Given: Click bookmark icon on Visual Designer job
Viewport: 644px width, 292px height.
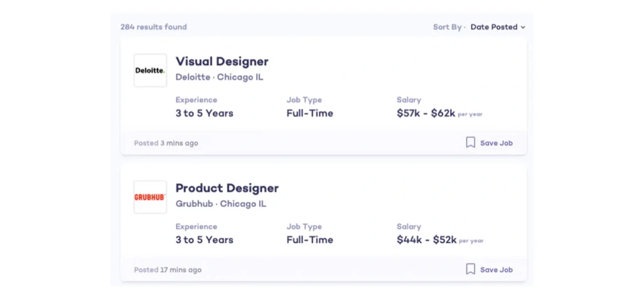Looking at the screenshot, I should [x=470, y=143].
